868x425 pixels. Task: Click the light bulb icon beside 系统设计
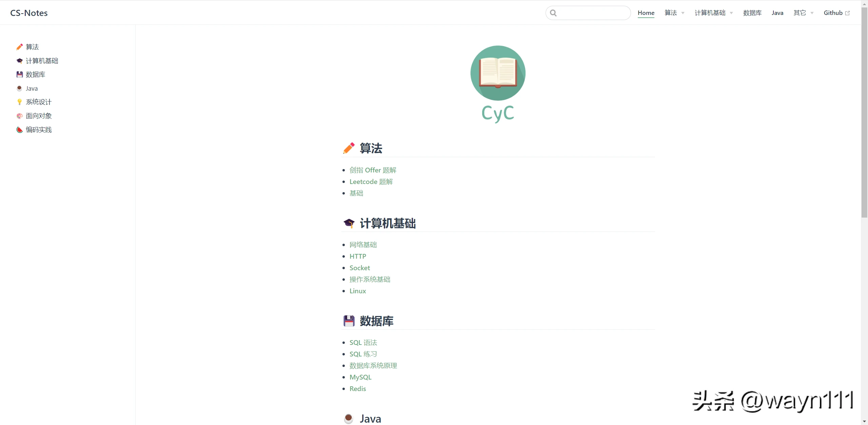coord(20,102)
